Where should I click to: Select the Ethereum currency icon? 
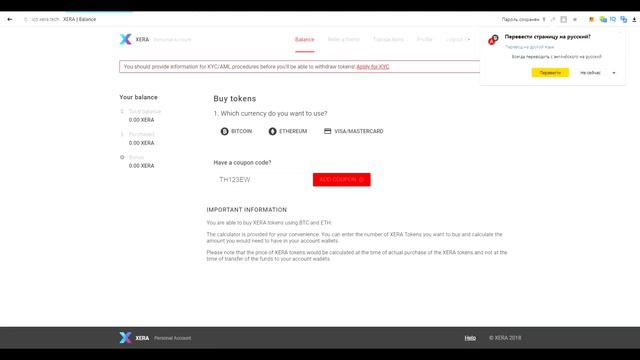click(x=273, y=131)
